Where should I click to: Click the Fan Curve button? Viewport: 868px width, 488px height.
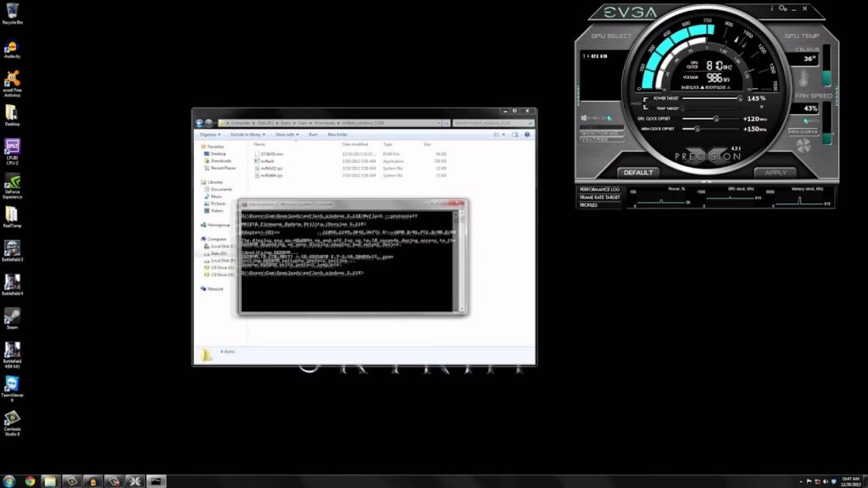point(804,131)
